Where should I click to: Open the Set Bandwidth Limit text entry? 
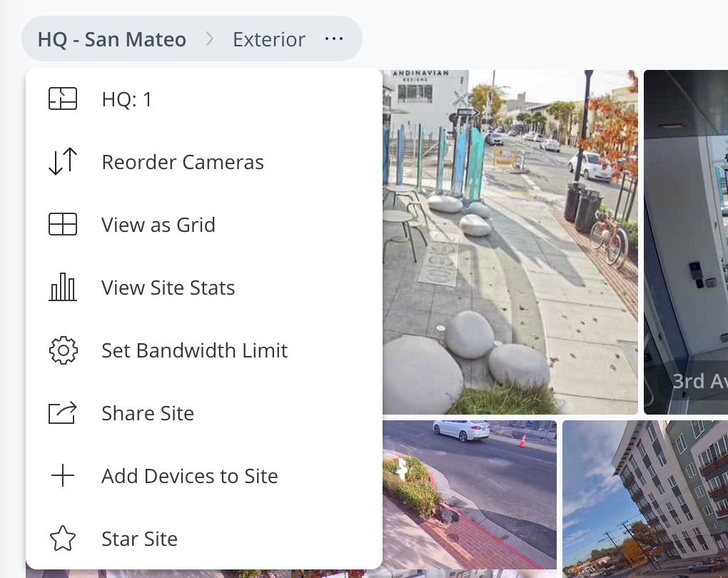(194, 350)
